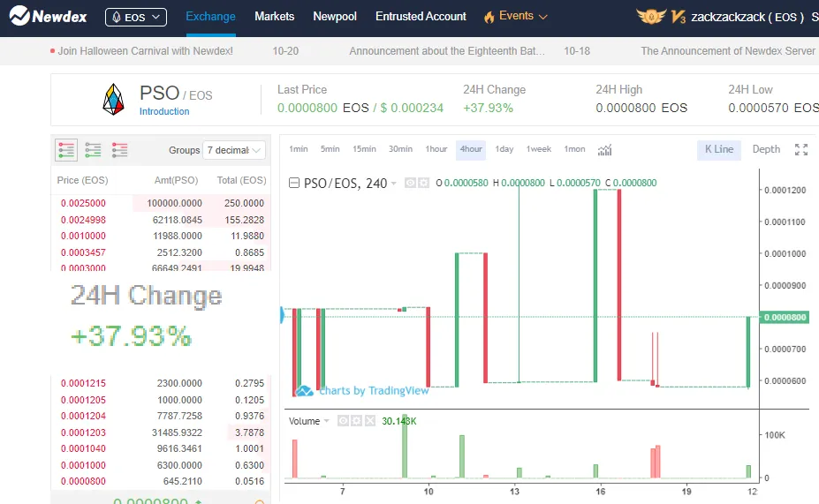
Task: Select ask price 0.0001000
Action: click(83, 465)
